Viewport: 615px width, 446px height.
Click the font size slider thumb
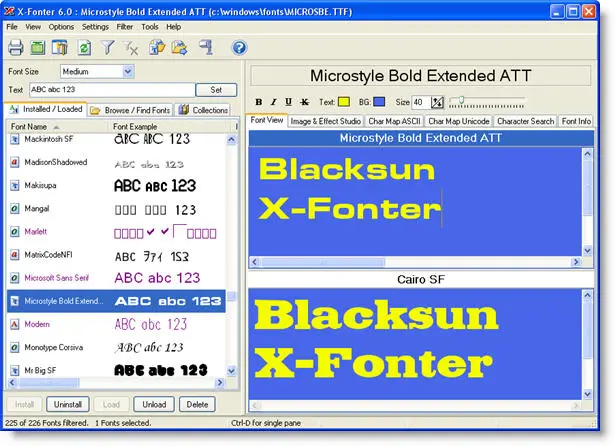(x=462, y=101)
